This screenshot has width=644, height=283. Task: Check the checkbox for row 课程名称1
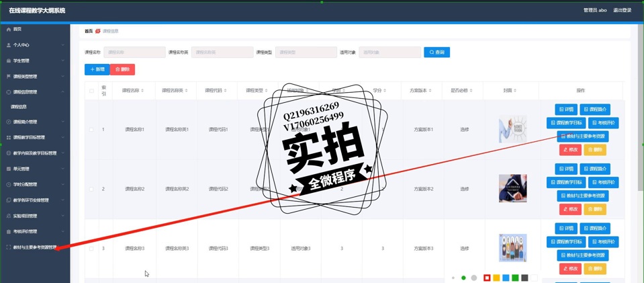(x=92, y=130)
